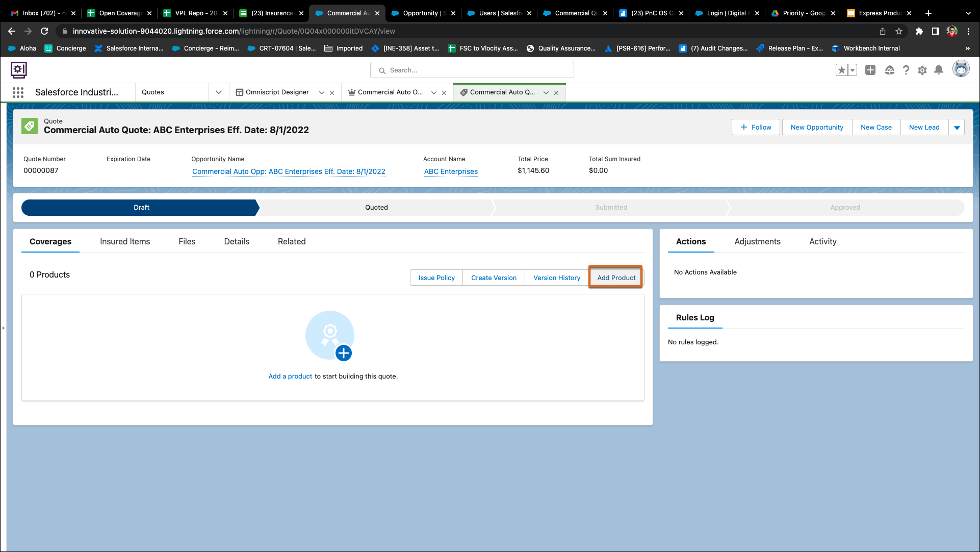Open the Commercial Auto Opp opportunity link
This screenshot has height=552, width=980.
pos(289,172)
